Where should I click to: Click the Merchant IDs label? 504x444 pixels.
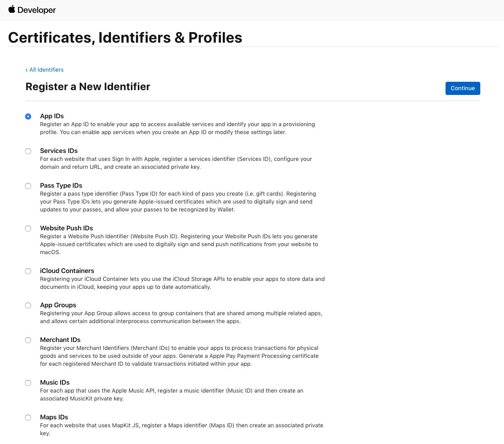[x=60, y=340]
